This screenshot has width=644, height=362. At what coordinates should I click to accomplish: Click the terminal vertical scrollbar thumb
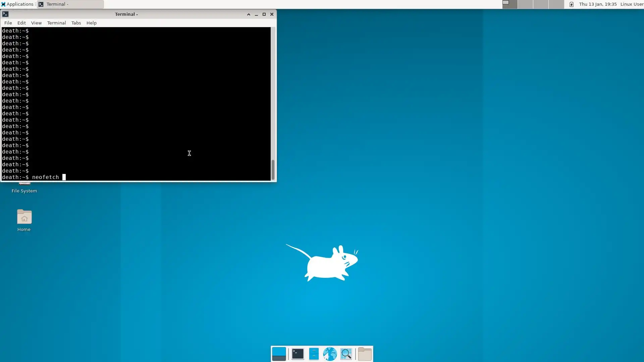click(x=273, y=169)
